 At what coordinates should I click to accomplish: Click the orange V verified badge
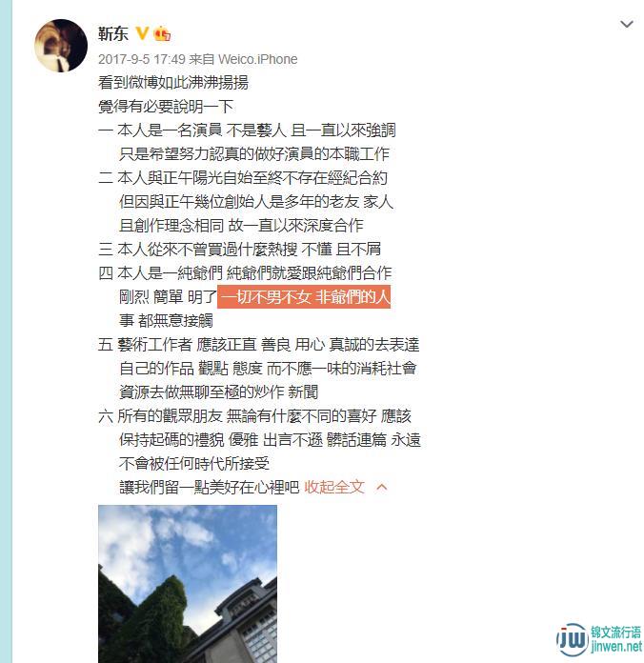pyautogui.click(x=142, y=33)
